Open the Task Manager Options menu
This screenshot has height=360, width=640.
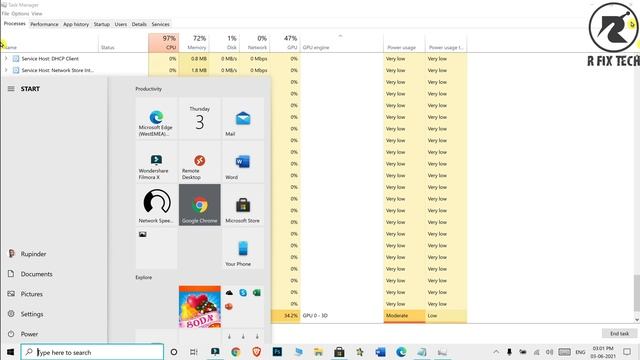(x=20, y=13)
